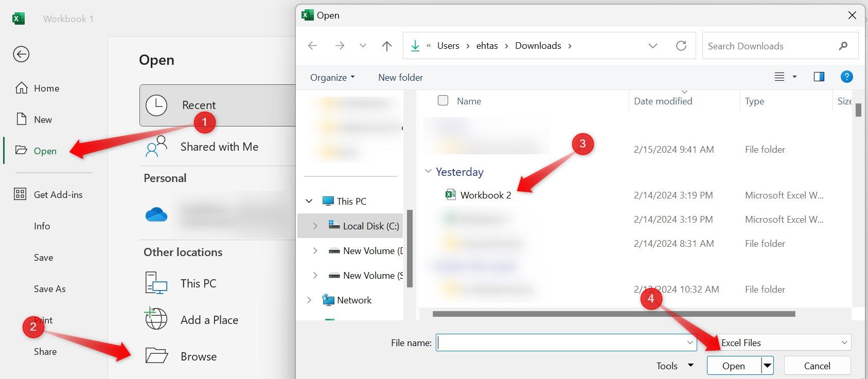Screen dimensions: 868x379
Task: Choose Save As in the sidebar
Action: (49, 289)
